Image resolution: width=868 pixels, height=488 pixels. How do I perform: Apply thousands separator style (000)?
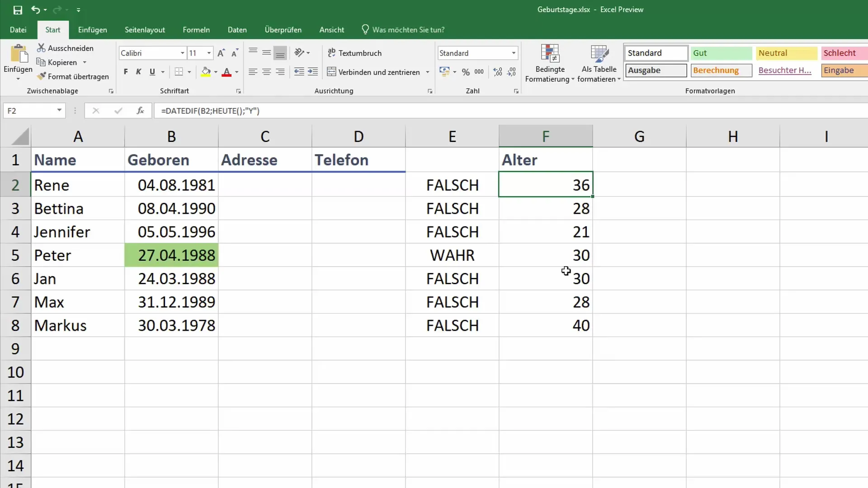tap(479, 72)
